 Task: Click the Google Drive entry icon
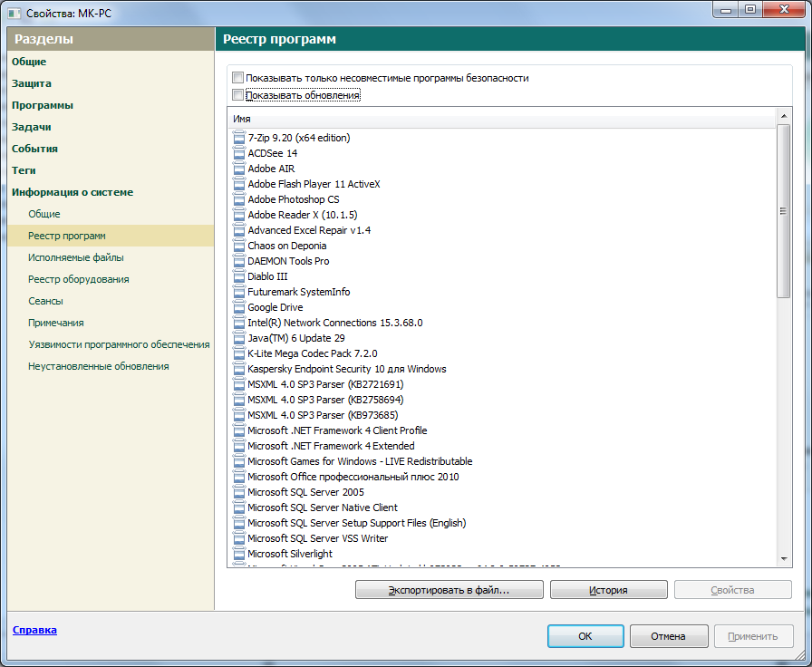click(238, 307)
